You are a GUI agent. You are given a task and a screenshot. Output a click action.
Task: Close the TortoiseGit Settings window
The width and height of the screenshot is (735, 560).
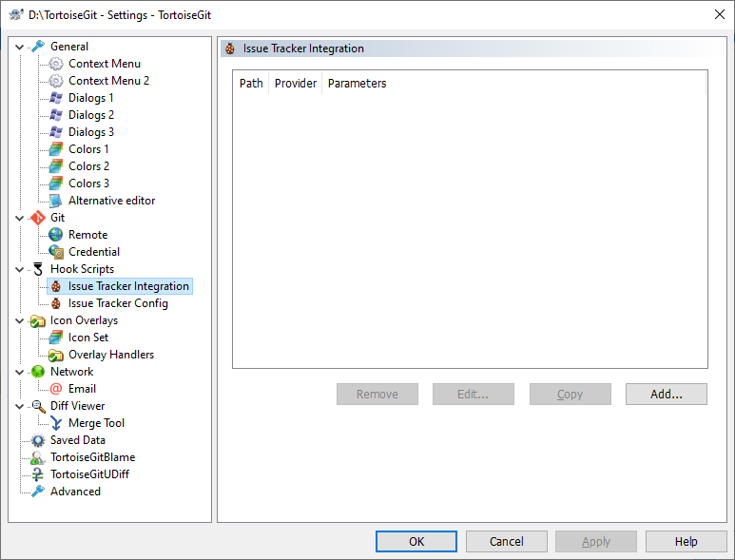[720, 14]
